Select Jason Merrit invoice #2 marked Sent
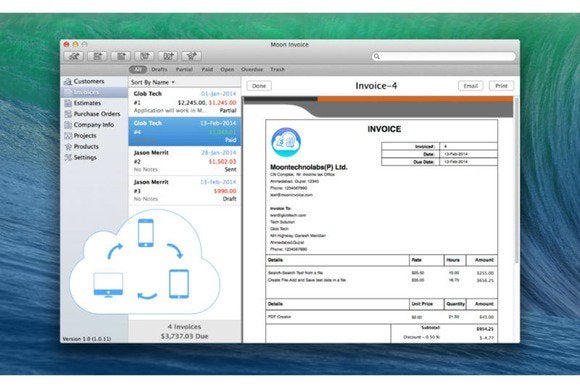 tap(185, 161)
